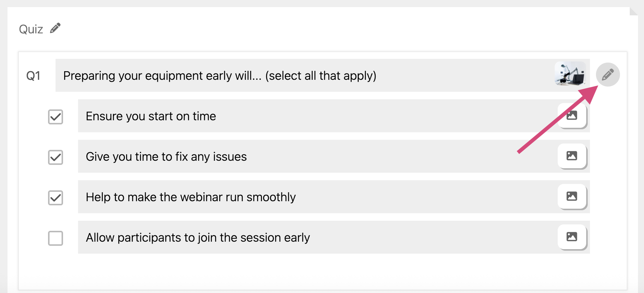Click the round edit pencil button for Q1

click(608, 75)
